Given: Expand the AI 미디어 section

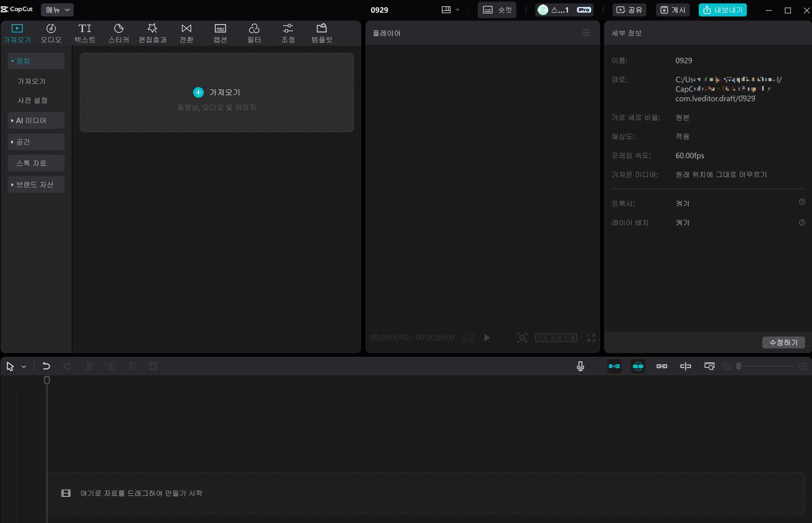Looking at the screenshot, I should [36, 120].
